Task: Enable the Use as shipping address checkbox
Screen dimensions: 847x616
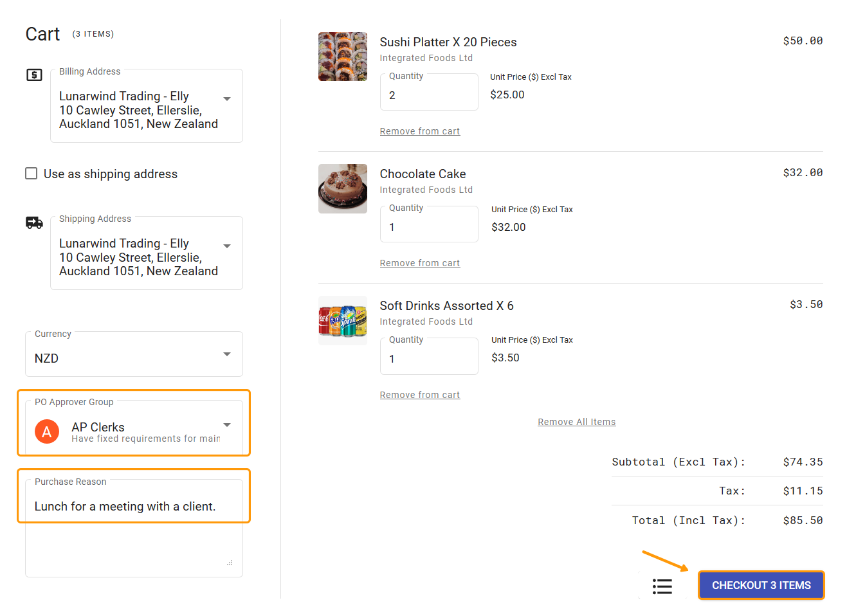Action: point(31,173)
